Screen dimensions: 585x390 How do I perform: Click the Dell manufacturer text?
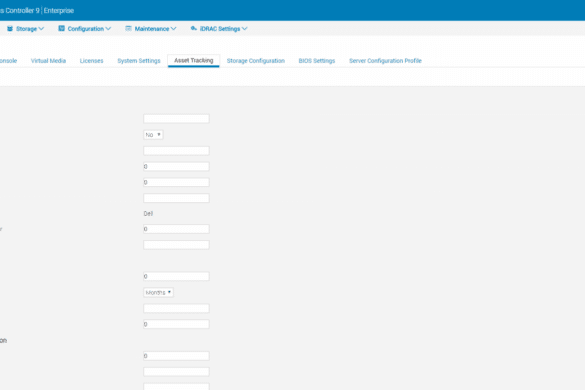click(148, 213)
